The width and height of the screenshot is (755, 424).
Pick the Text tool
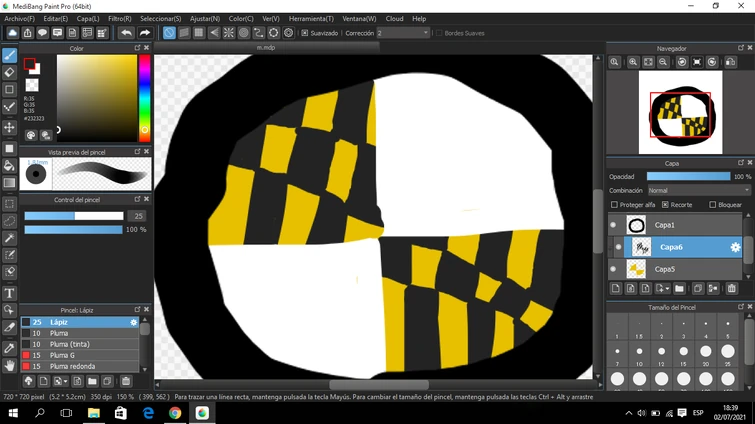10,293
